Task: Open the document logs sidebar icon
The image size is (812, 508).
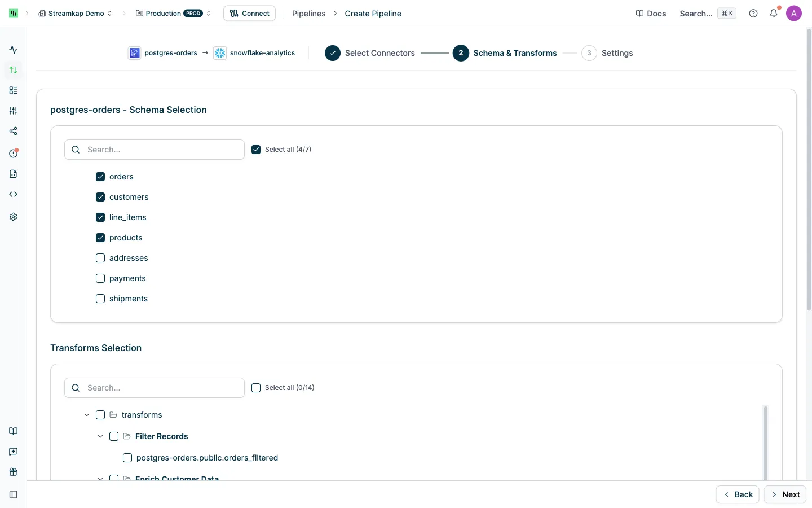Action: 14,174
